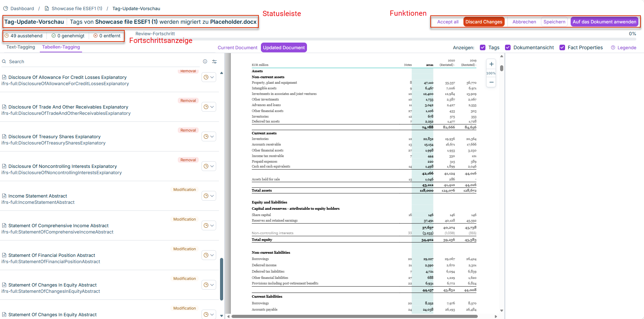Click the Abbrechen button
The height and width of the screenshot is (319, 644).
[524, 22]
